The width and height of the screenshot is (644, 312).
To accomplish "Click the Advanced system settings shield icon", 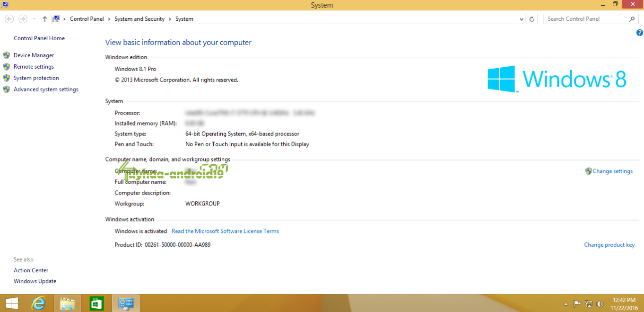I will point(7,89).
